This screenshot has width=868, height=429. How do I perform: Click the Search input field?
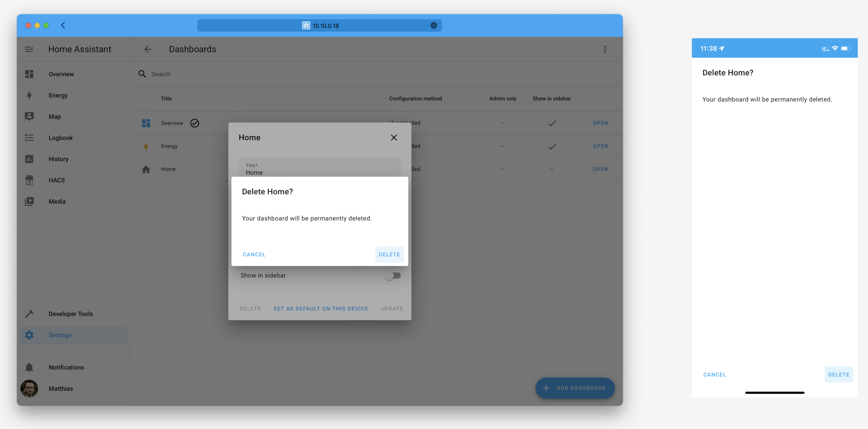(x=377, y=74)
